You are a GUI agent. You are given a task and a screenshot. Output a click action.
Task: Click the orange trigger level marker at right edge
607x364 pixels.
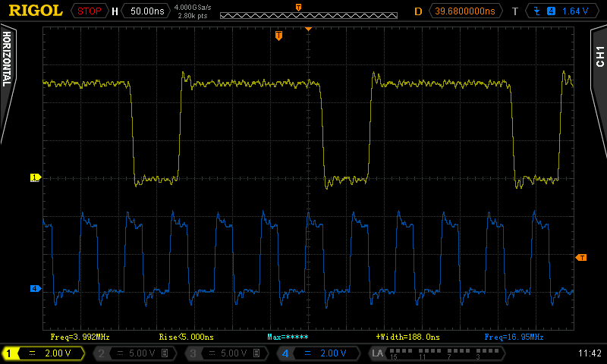[x=581, y=258]
